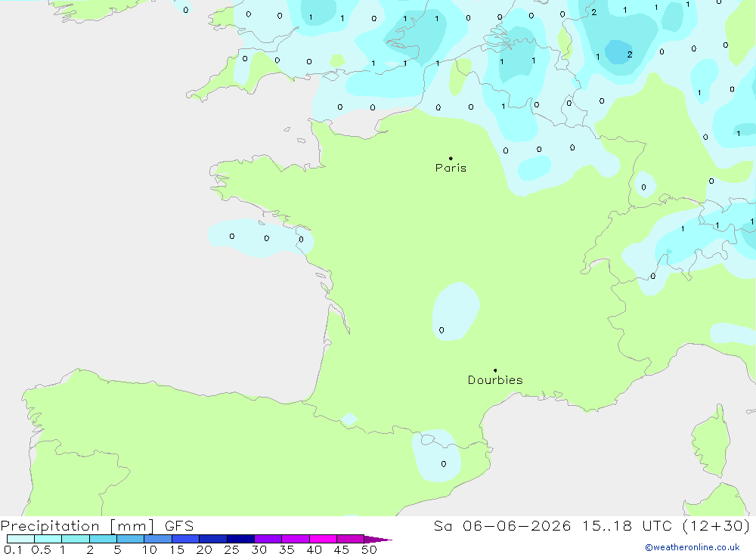Screen dimensions: 756x554
Task: Click the blue 15 mm legend swatch
Action: (x=186, y=539)
